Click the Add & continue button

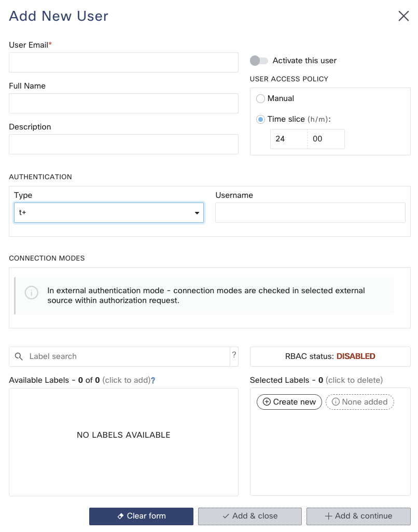(358, 516)
